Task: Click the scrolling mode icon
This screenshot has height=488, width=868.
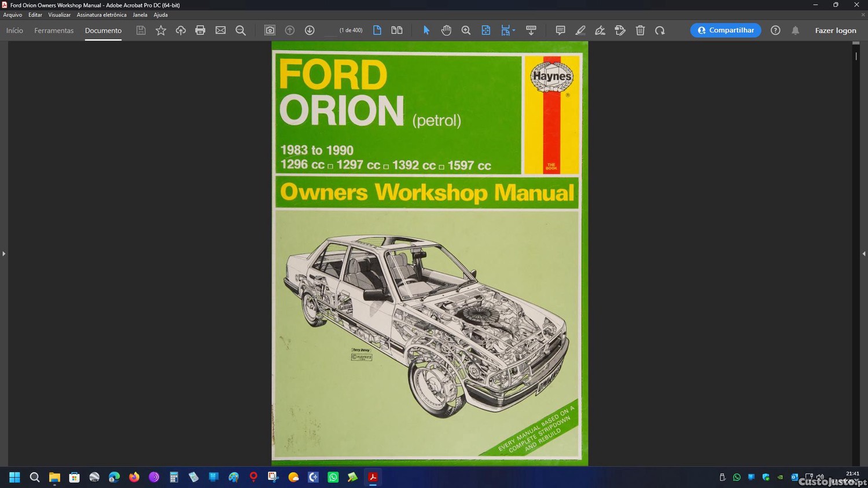Action: point(531,30)
